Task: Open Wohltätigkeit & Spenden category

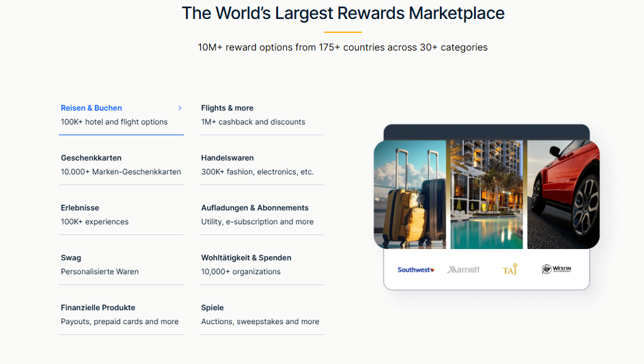Action: 246,258
